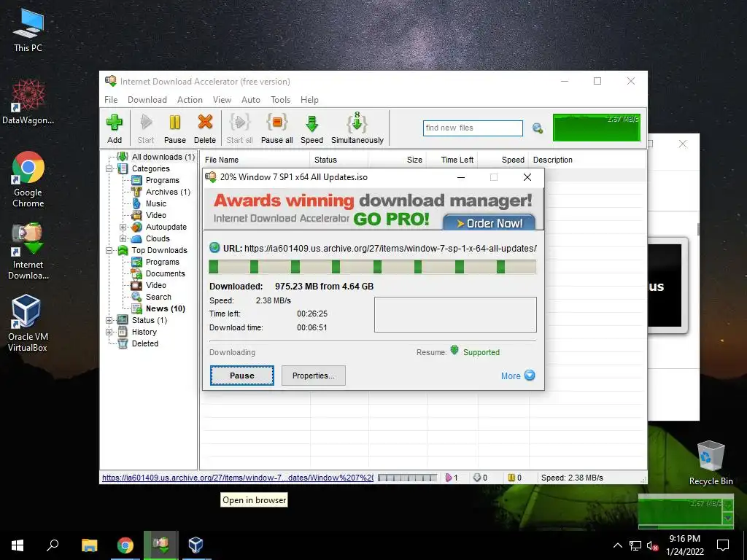Click the segmented download progress bar
The image size is (747, 560).
click(373, 267)
